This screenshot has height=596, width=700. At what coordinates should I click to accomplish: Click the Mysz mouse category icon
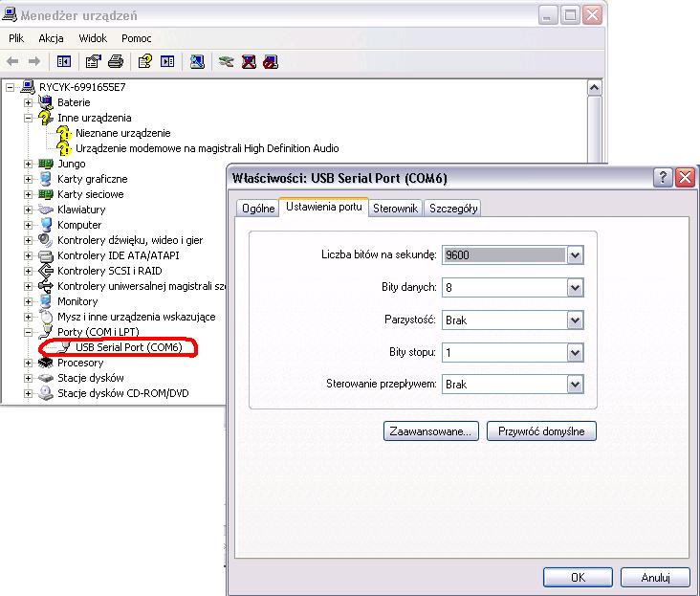[x=46, y=317]
